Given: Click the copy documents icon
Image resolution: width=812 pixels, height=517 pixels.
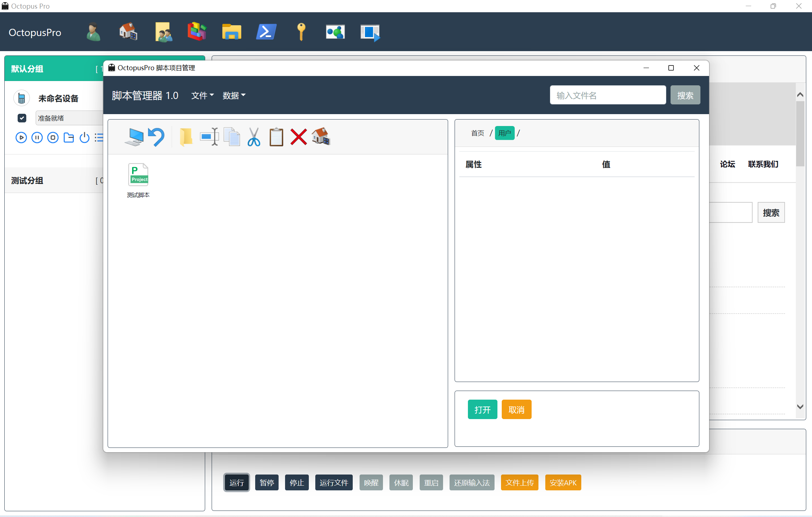Looking at the screenshot, I should pyautogui.click(x=232, y=137).
